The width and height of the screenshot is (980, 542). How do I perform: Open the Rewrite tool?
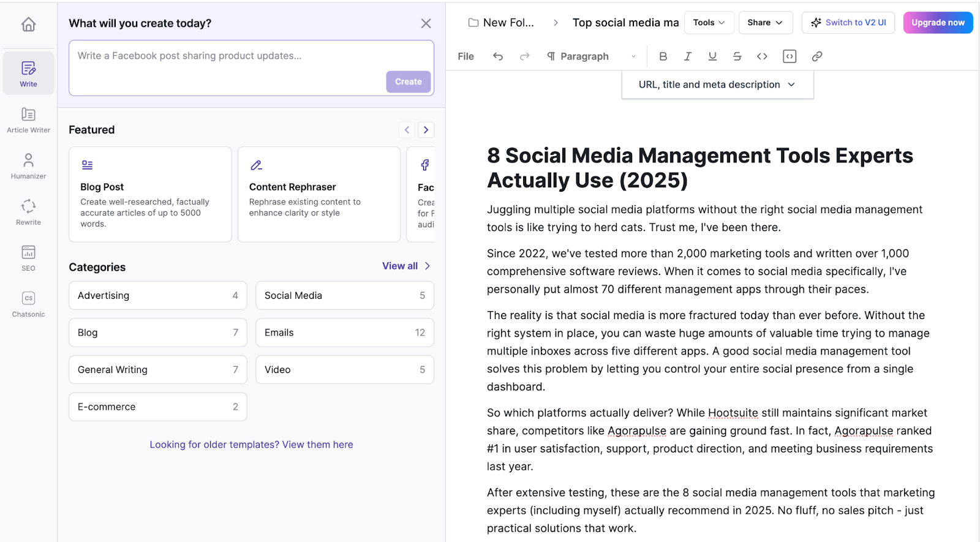coord(28,212)
